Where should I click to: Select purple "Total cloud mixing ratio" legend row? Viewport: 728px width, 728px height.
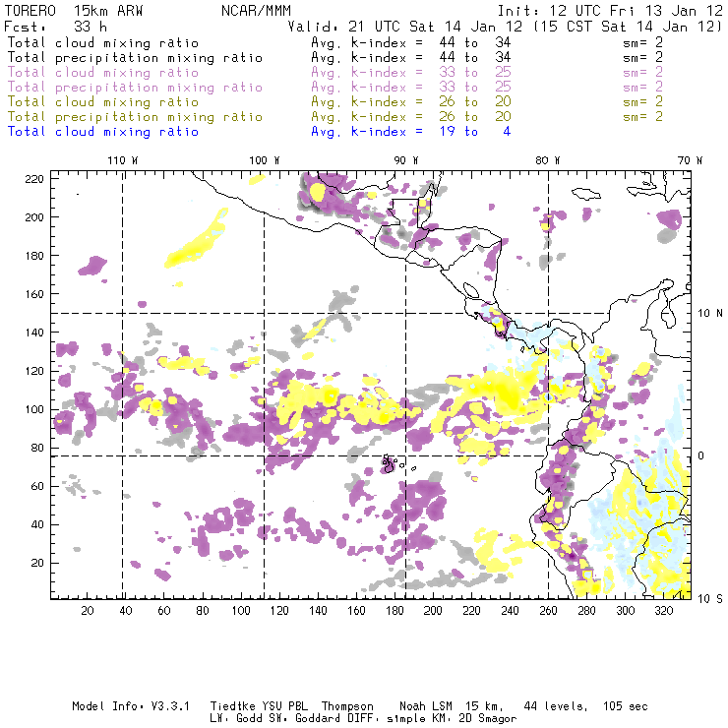(103, 73)
